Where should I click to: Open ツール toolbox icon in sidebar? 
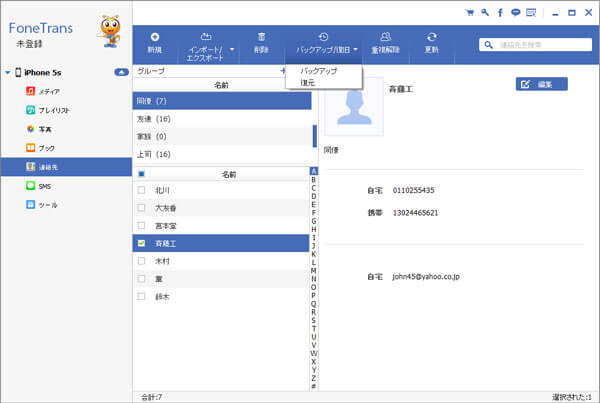tap(31, 204)
